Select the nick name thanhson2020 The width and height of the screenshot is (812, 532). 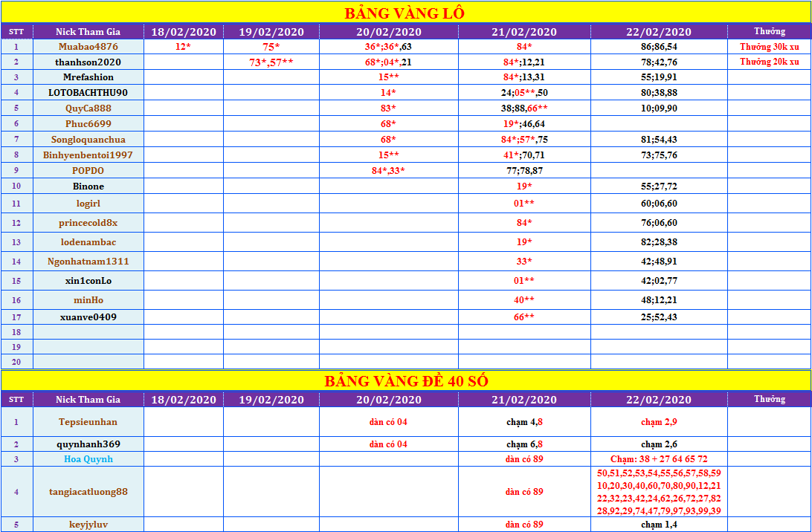(88, 62)
